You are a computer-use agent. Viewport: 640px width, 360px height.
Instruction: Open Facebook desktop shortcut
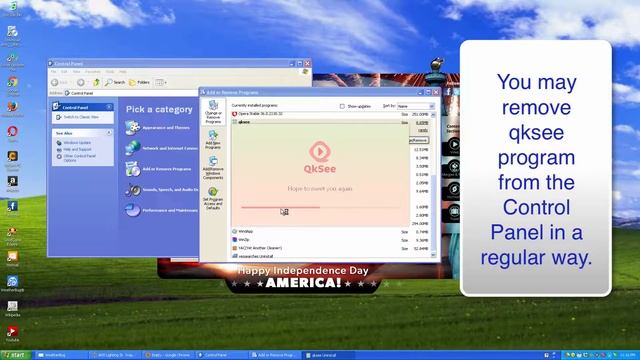coord(13,207)
